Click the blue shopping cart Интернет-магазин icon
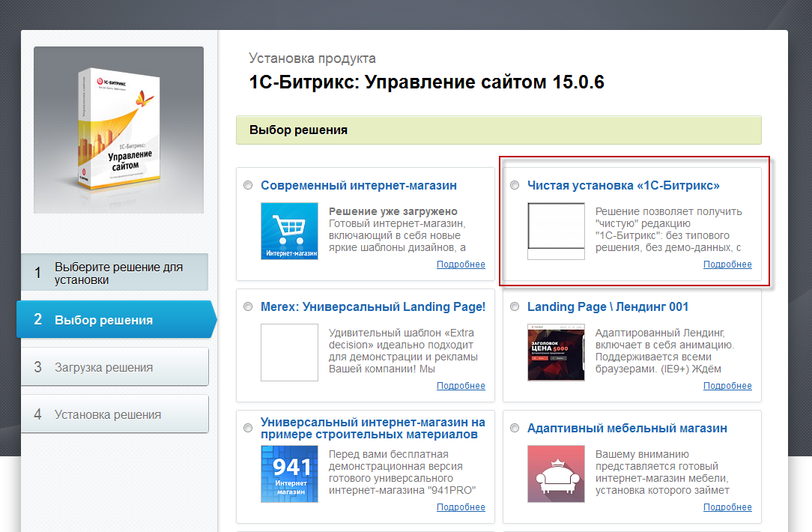Image resolution: width=812 pixels, height=532 pixels. click(x=289, y=231)
